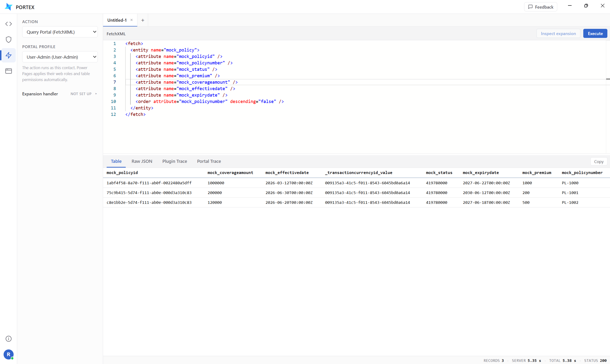Click the mock_policyid column header
Image resolution: width=610 pixels, height=364 pixels.
pyautogui.click(x=122, y=172)
